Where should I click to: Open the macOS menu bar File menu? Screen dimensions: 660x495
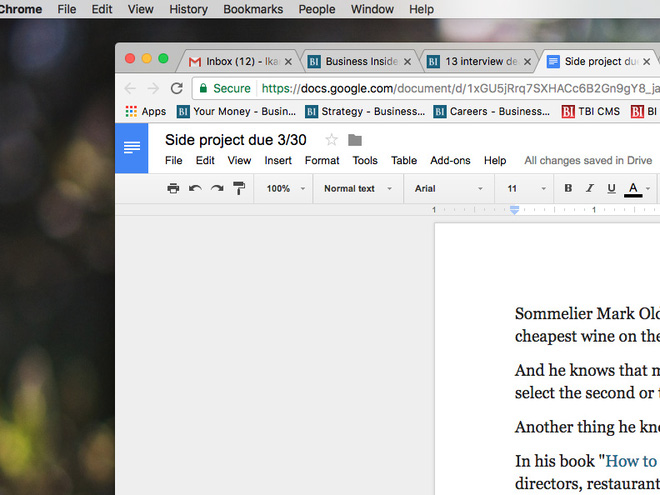[67, 9]
